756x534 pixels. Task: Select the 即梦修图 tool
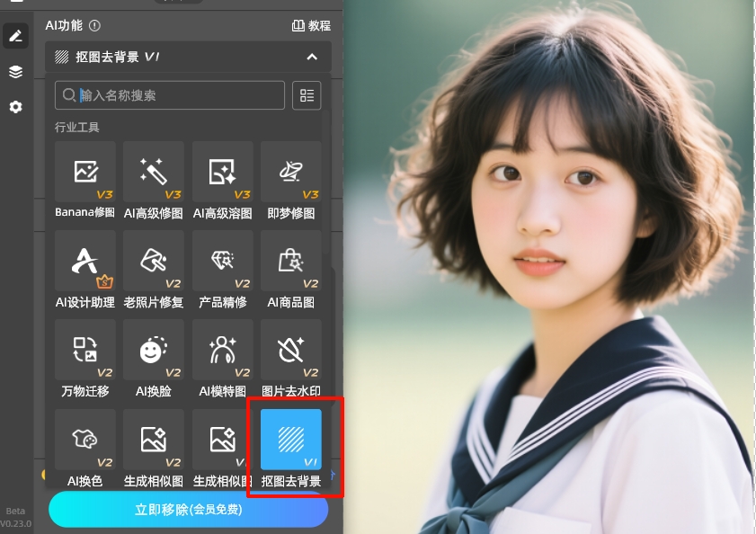(x=291, y=171)
